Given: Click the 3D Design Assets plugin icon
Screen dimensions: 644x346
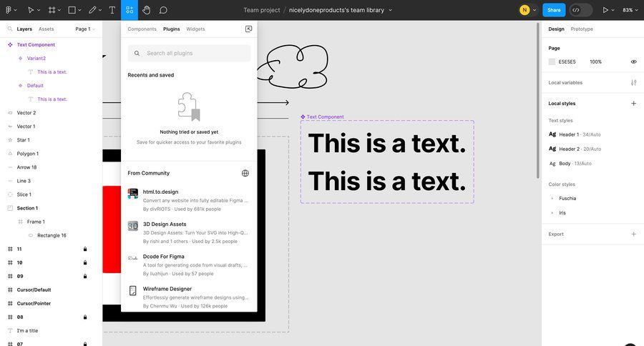Looking at the screenshot, I should coord(132,226).
